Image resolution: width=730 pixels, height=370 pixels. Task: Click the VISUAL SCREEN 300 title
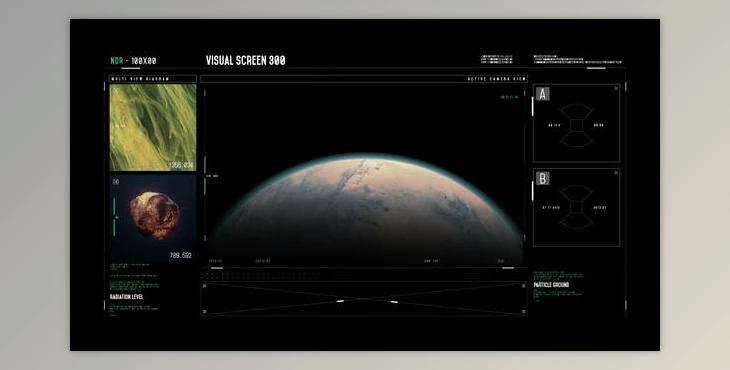pyautogui.click(x=245, y=61)
